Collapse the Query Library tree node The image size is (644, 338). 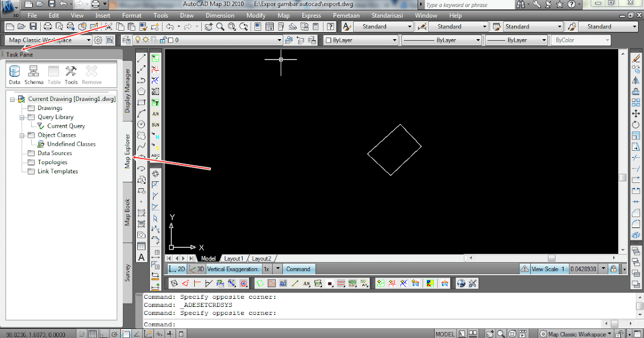(23, 117)
